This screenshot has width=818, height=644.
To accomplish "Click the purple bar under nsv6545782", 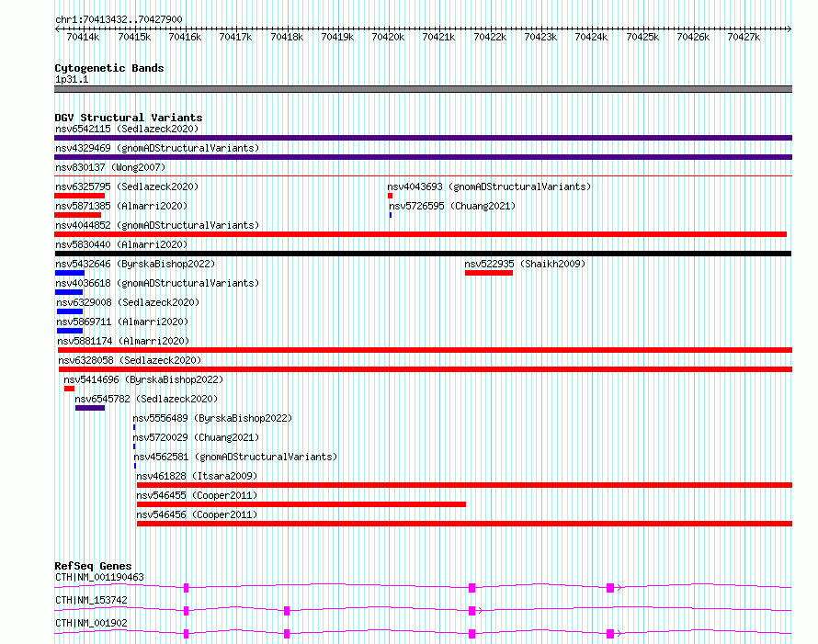I will [x=90, y=408].
